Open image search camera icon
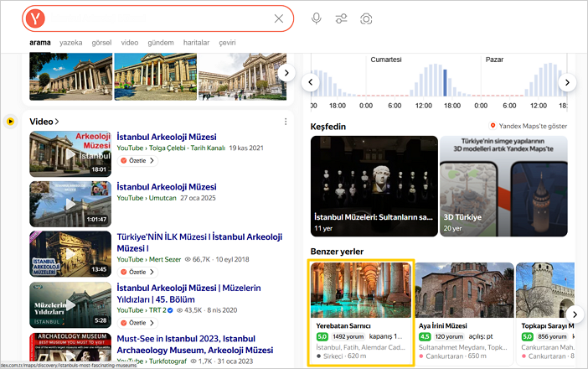 click(x=366, y=18)
